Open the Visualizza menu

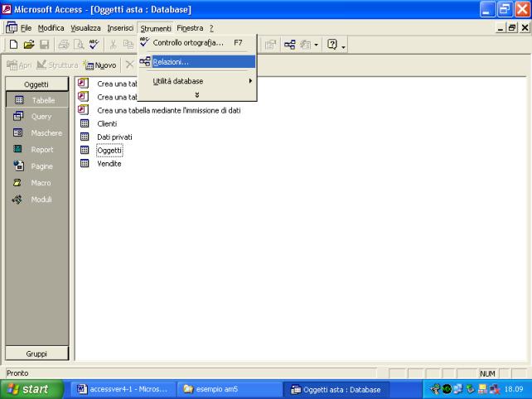pyautogui.click(x=85, y=28)
